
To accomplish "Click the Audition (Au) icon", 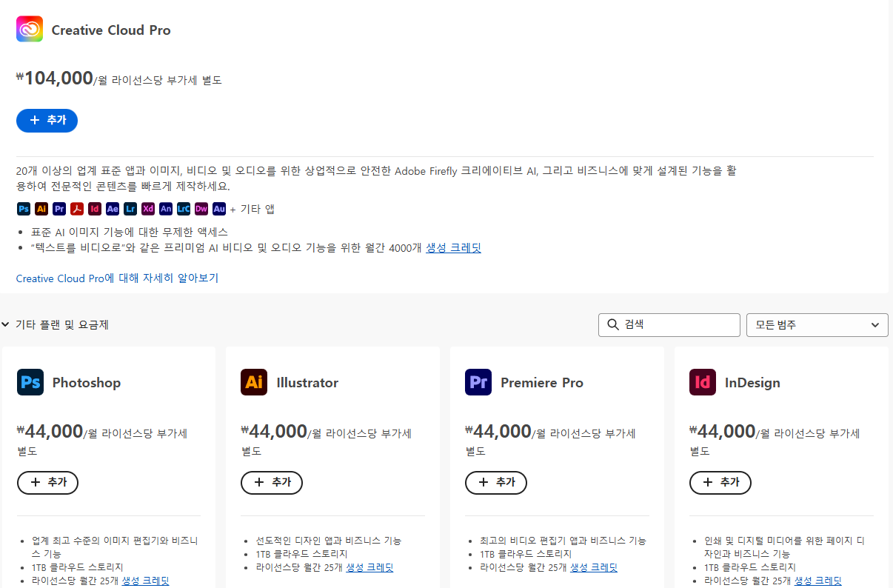I will click(219, 209).
